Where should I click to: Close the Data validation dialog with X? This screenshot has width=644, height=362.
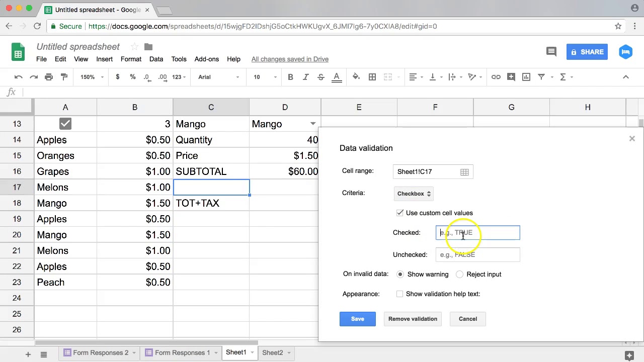(x=632, y=139)
